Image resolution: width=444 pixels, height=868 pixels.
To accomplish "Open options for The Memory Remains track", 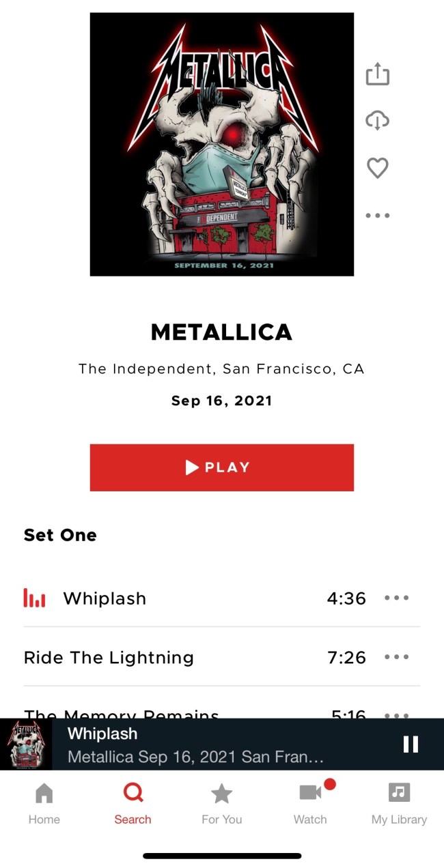I will [396, 715].
